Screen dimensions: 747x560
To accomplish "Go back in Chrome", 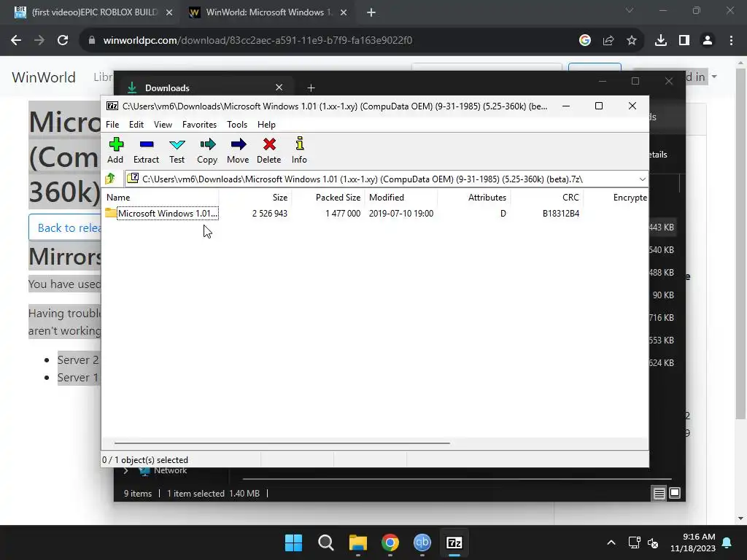I will 16,40.
